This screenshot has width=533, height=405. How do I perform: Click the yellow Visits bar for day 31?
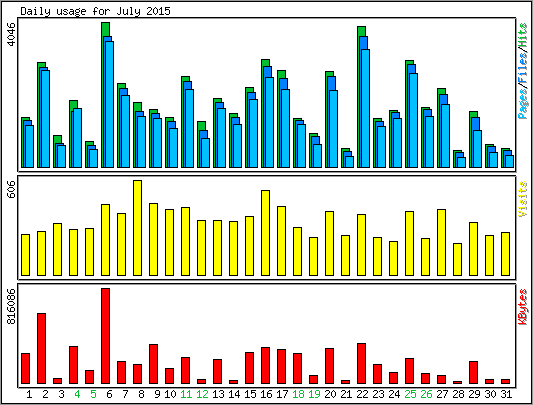pos(505,254)
